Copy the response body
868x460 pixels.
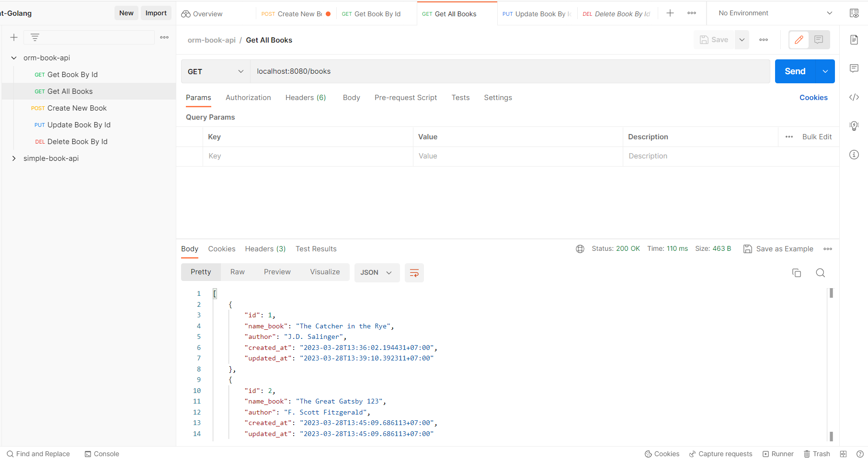pos(797,273)
